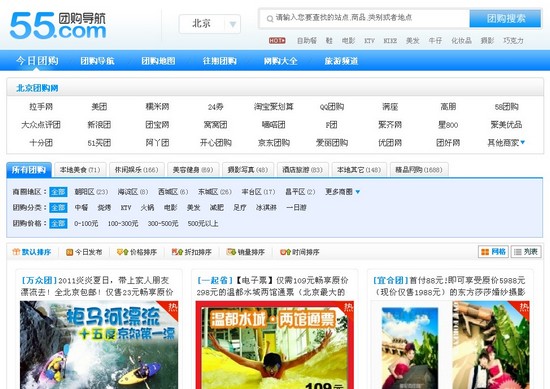Click hot keyword 巧克力

tap(513, 41)
